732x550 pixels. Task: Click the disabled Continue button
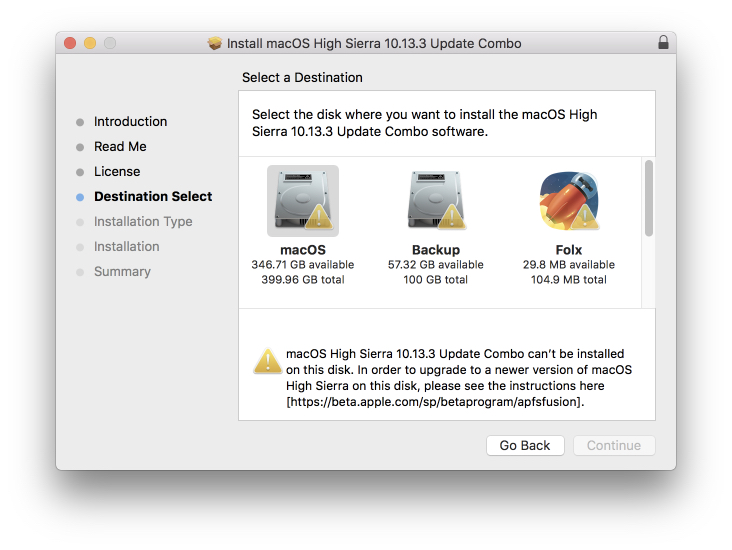pyautogui.click(x=614, y=445)
